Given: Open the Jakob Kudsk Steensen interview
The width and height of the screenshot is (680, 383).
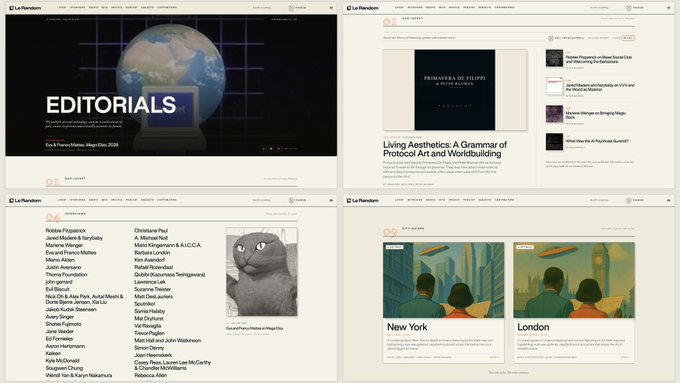Looking at the screenshot, I should click(71, 309).
